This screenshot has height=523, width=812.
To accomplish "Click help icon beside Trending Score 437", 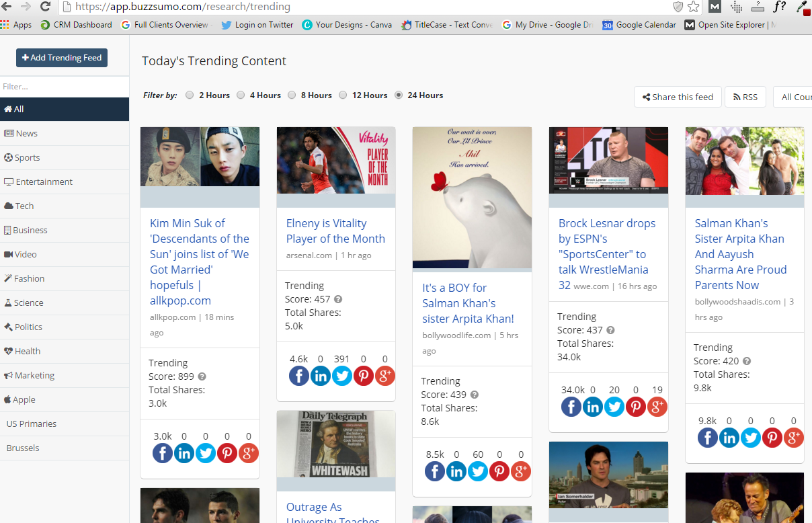I will point(610,330).
